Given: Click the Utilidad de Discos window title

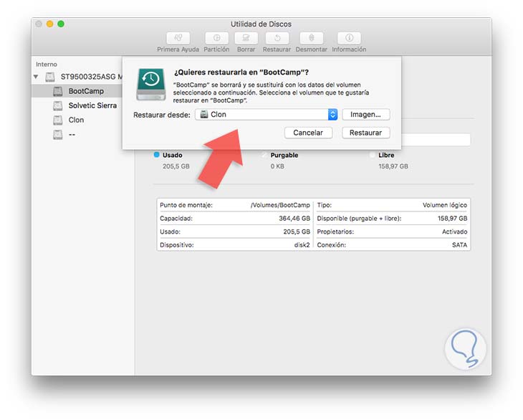Looking at the screenshot, I should click(261, 24).
